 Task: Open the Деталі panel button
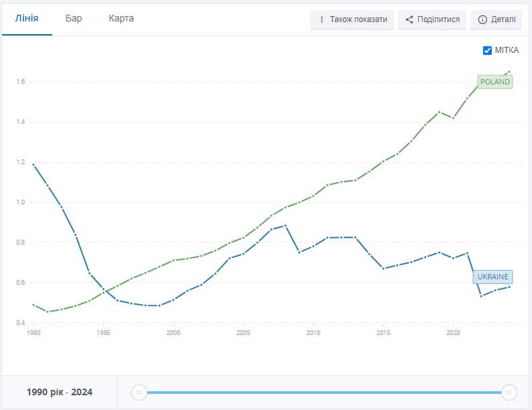[496, 19]
